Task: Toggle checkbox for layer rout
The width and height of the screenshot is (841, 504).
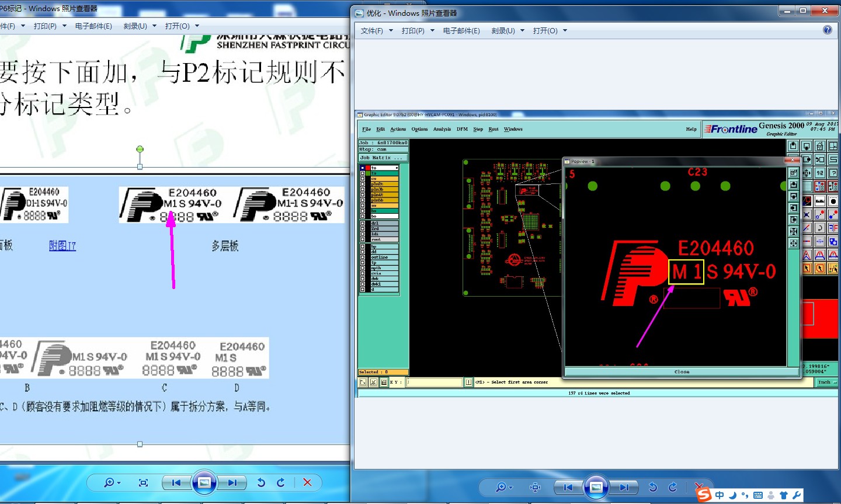Action: pos(363,239)
